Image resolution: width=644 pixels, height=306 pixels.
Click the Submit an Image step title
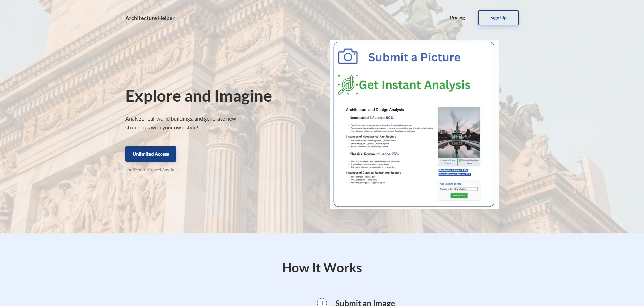(365, 303)
